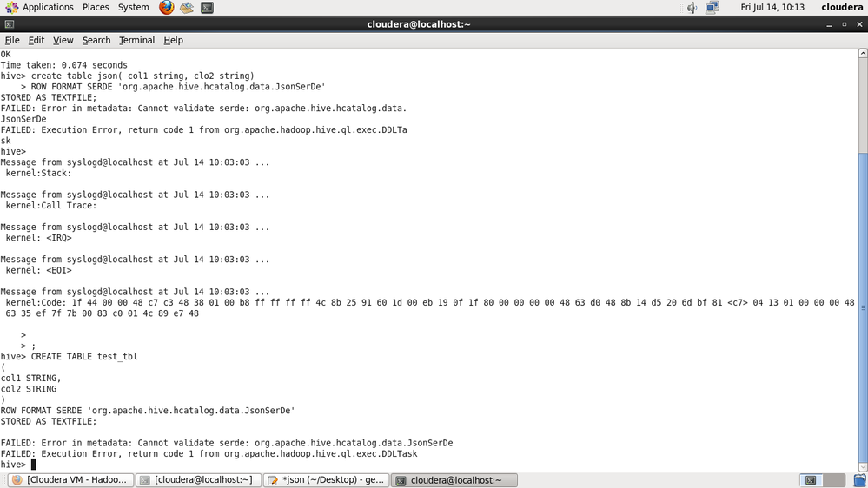The image size is (868, 488).
Task: Click the 'kernel: <EOI>' line
Action: pyautogui.click(x=39, y=270)
